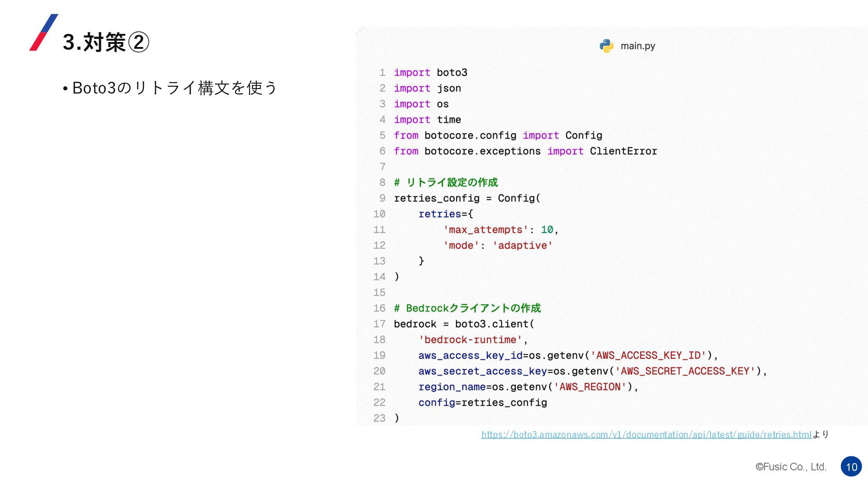Click the aws_access_key_id argument line
The width and height of the screenshot is (868, 488).
pos(568,356)
